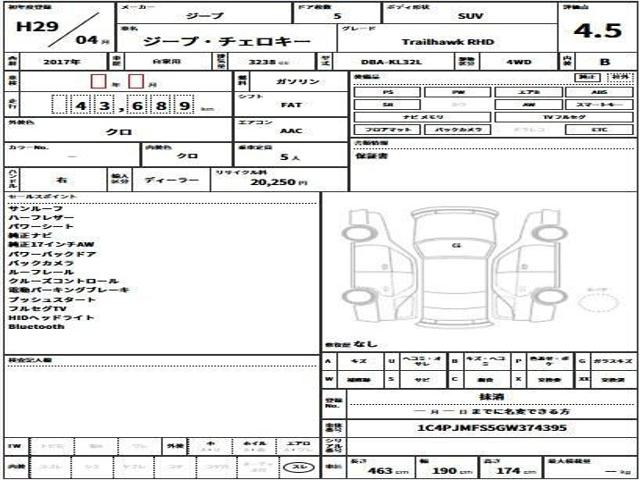
Task: Click the PS equipment box
Action: point(387,92)
